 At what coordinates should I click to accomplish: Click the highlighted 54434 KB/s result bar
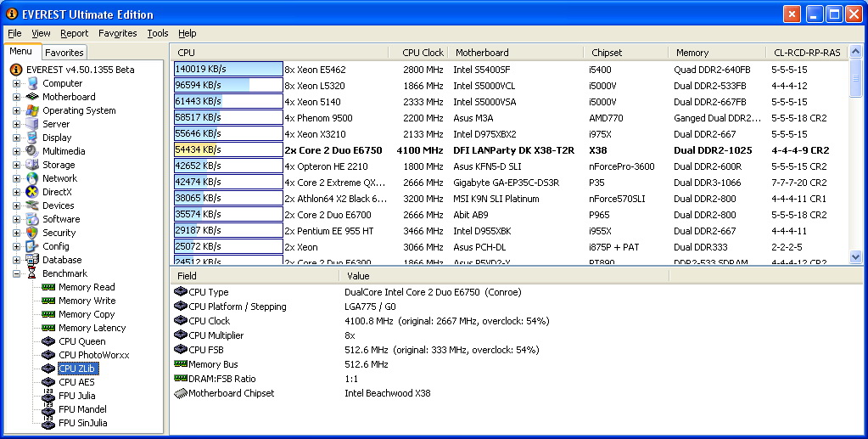[x=228, y=150]
